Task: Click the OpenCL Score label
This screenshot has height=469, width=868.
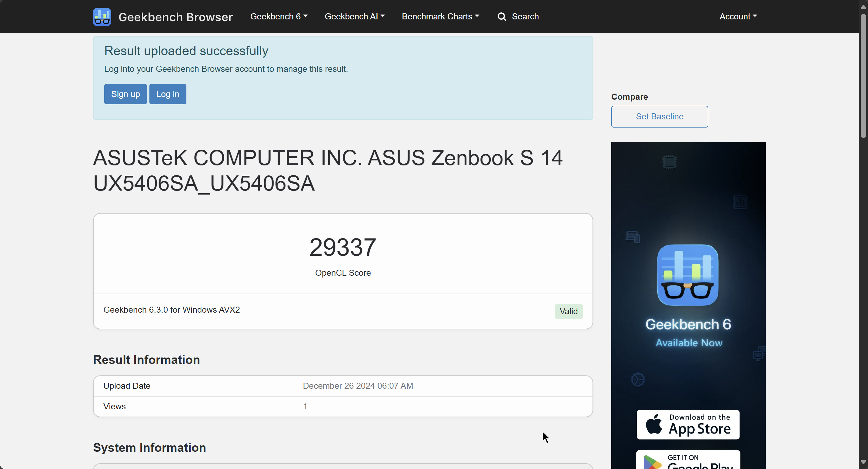Action: point(343,273)
